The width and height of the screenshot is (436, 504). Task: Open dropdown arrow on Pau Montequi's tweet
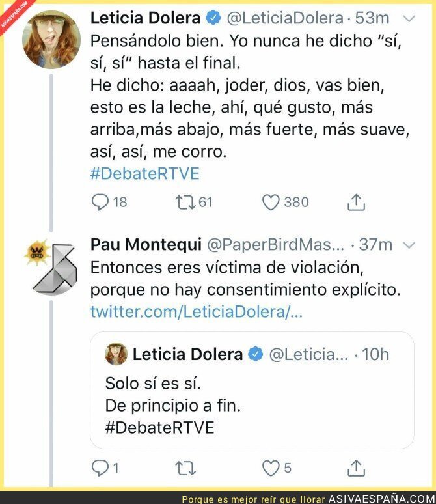coord(409,245)
